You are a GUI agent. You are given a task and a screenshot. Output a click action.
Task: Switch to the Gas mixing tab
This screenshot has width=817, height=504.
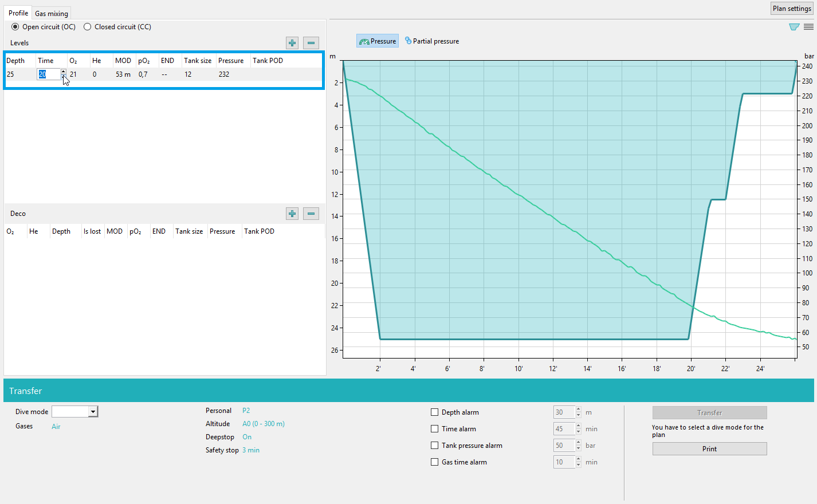(52, 13)
